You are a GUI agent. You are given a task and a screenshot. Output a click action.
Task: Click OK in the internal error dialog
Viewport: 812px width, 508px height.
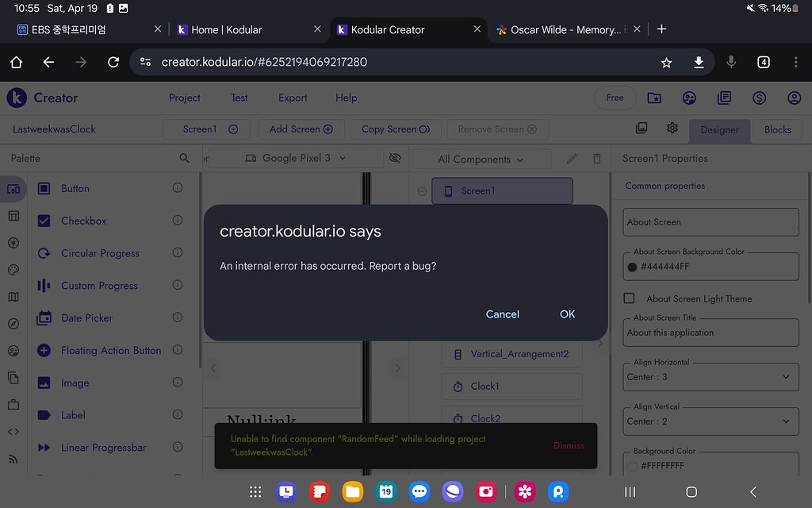(x=567, y=314)
